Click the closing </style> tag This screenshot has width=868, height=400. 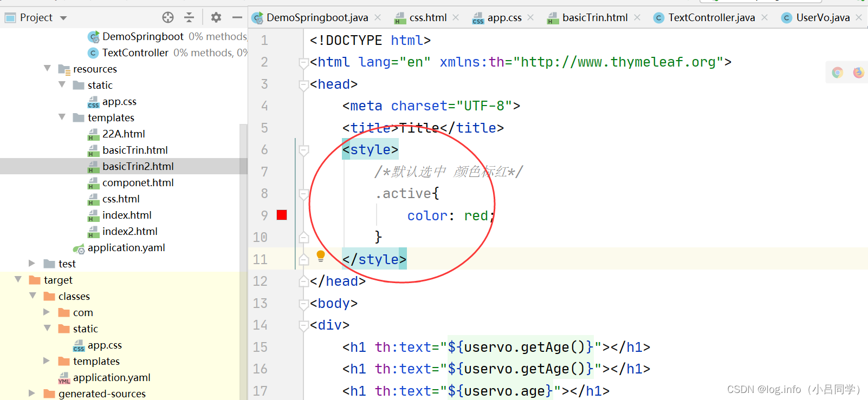(374, 259)
